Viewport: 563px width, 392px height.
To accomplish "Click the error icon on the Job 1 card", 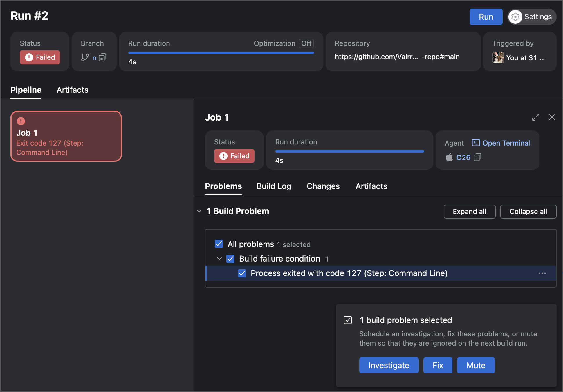I will (x=20, y=121).
